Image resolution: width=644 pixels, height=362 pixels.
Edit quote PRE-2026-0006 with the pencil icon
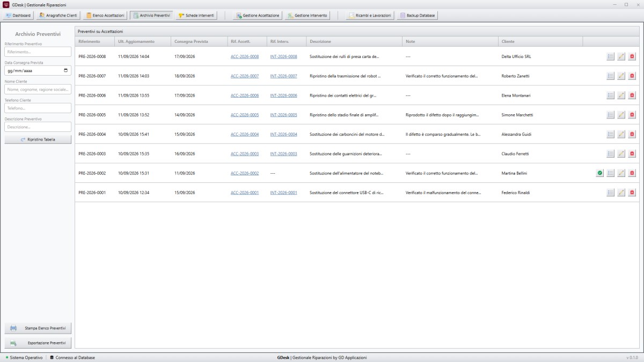click(x=621, y=95)
